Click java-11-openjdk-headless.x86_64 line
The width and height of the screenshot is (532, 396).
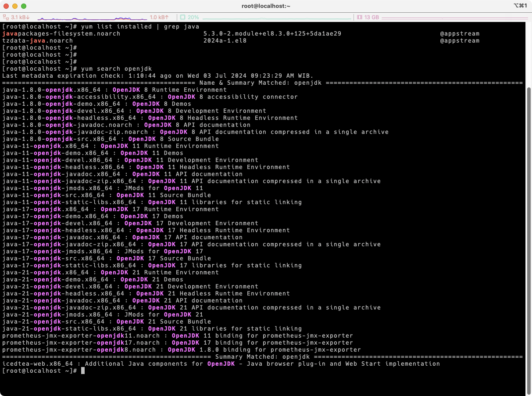146,167
